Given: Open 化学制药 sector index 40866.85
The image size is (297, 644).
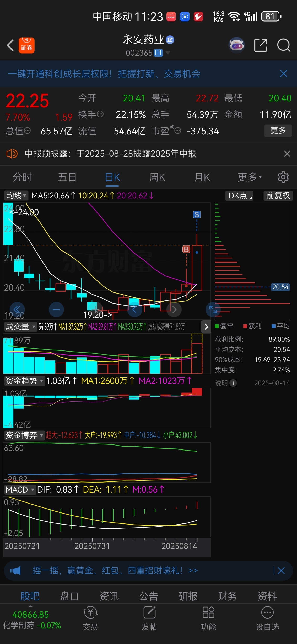Looking at the screenshot, I should pos(31,620).
